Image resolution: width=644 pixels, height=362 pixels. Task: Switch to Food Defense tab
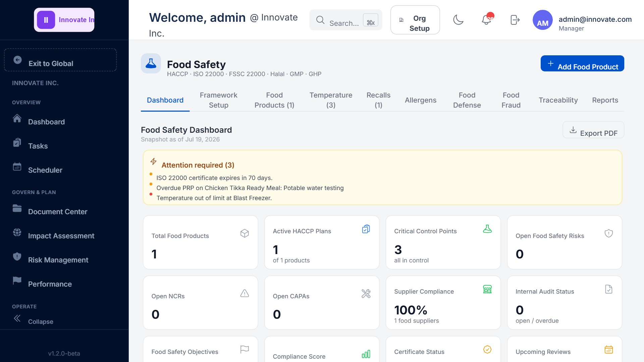467,100
